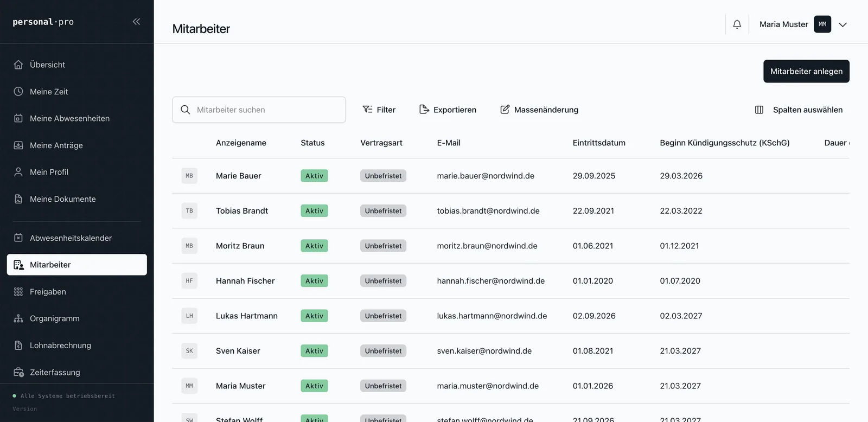Select Mitarbeiter in the sidebar
The image size is (868, 422).
pyautogui.click(x=77, y=265)
